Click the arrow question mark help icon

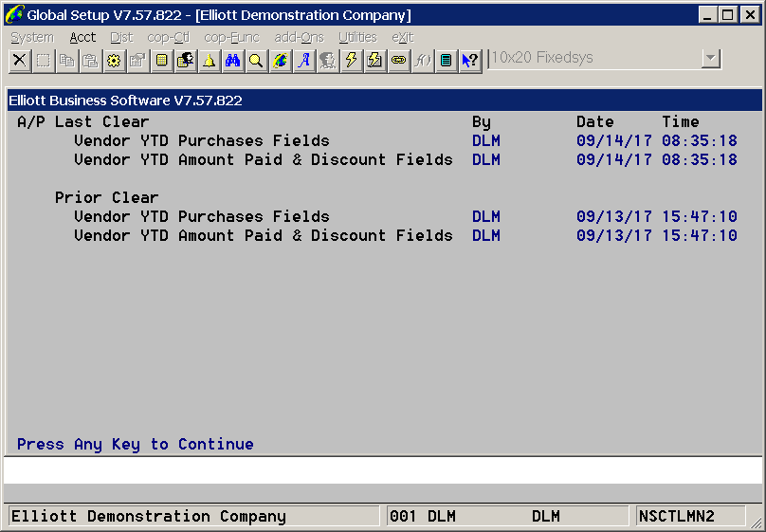point(470,61)
